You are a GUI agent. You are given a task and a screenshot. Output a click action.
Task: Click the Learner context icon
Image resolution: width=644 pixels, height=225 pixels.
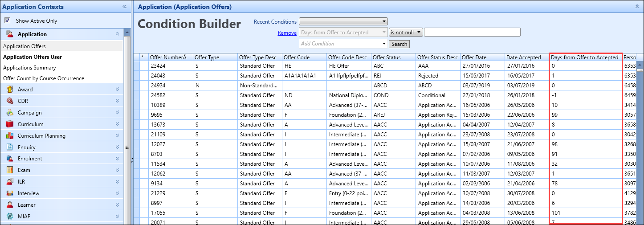[x=10, y=205]
